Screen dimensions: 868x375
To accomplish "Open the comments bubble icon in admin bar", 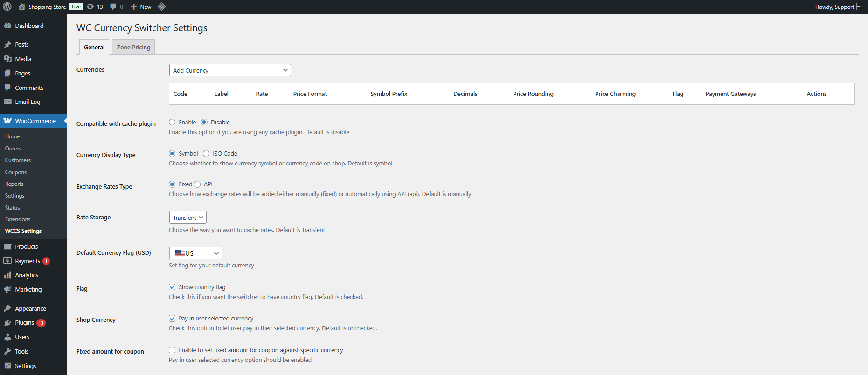I will coord(113,7).
